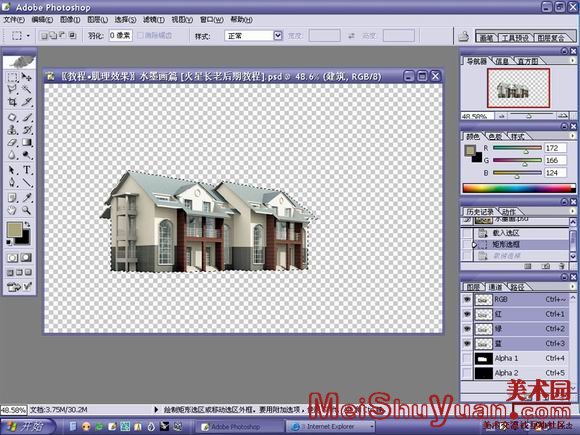Switch to Internet Explorer taskbar button
Screen dimensions: 580x435
(331, 427)
